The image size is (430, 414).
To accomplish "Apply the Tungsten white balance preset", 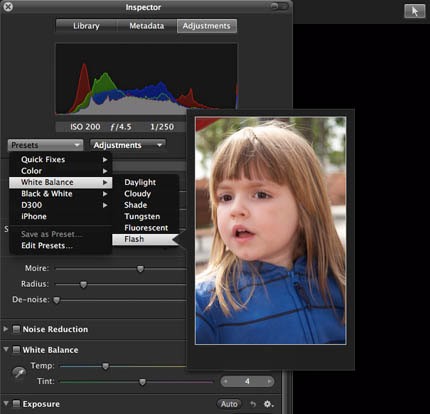I will click(146, 217).
